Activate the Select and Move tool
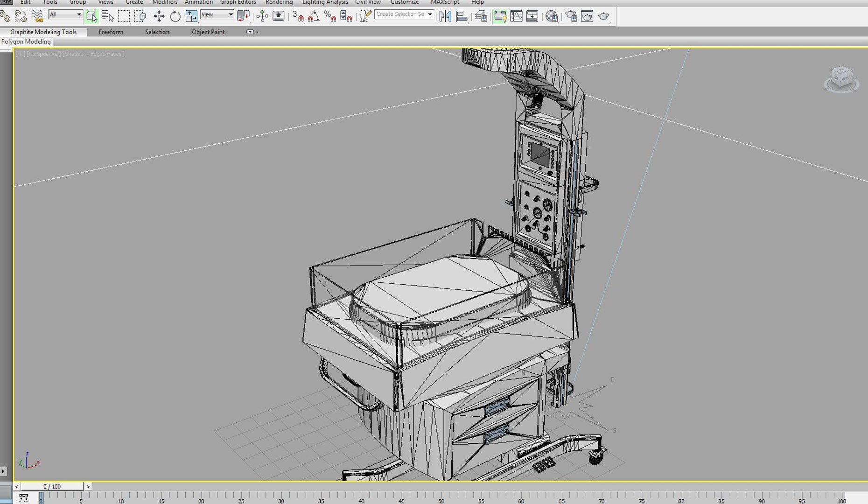This screenshot has height=504, width=868. pos(159,16)
